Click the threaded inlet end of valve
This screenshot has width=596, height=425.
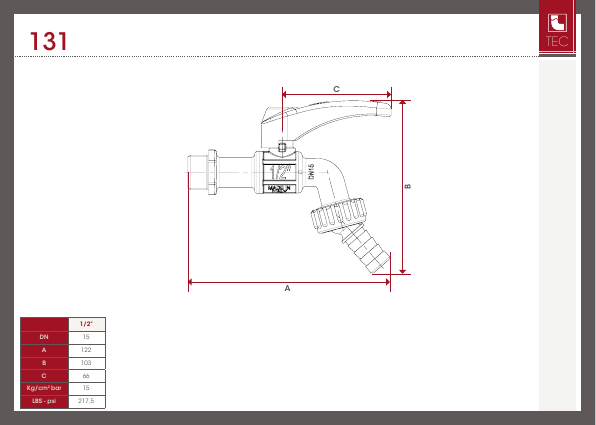click(198, 172)
